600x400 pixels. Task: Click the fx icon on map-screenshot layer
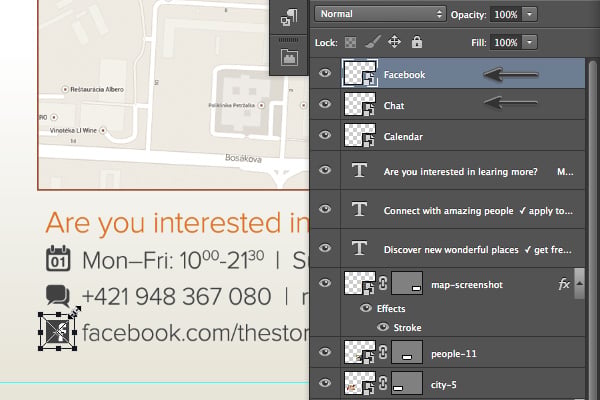coord(564,284)
